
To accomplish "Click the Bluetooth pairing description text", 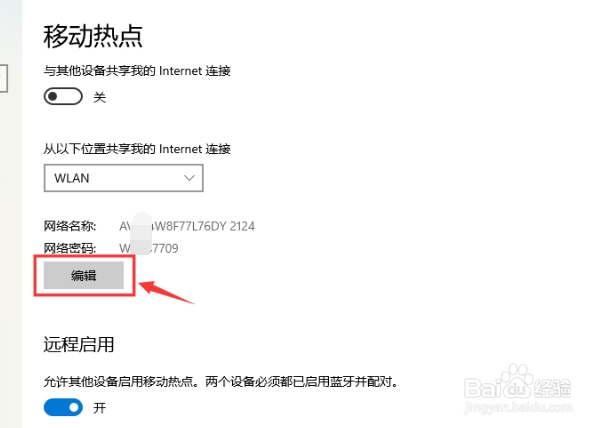I will [221, 382].
